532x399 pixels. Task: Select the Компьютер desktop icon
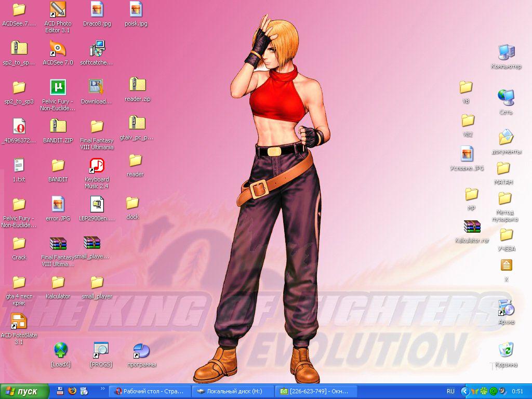pos(506,52)
